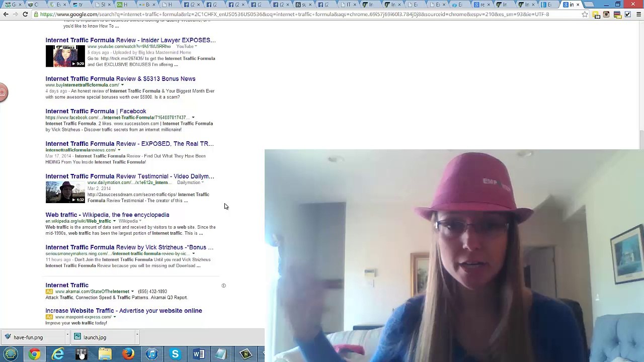Viewport: 644px width, 362px height.
Task: Click the yellow extension icon after the star
Action: click(596, 15)
